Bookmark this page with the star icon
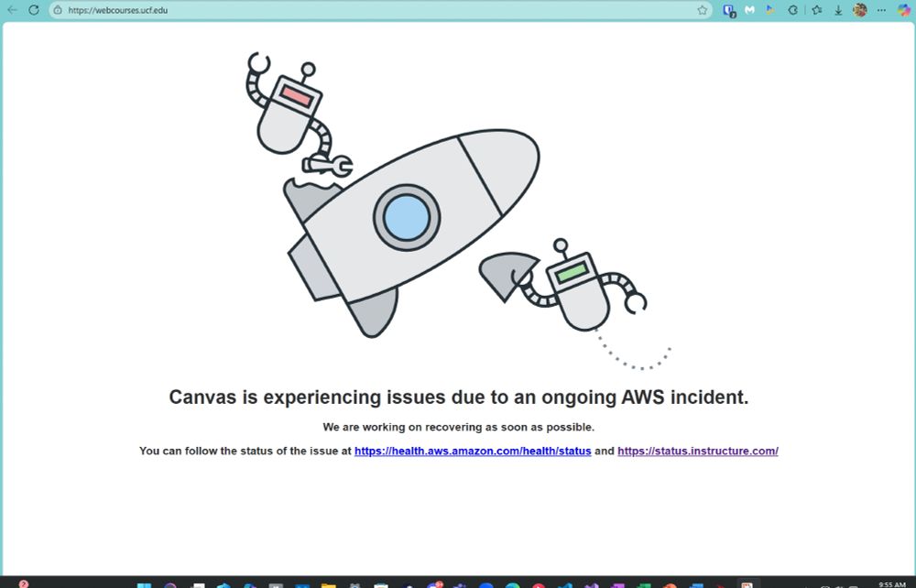916x588 pixels. [703, 10]
